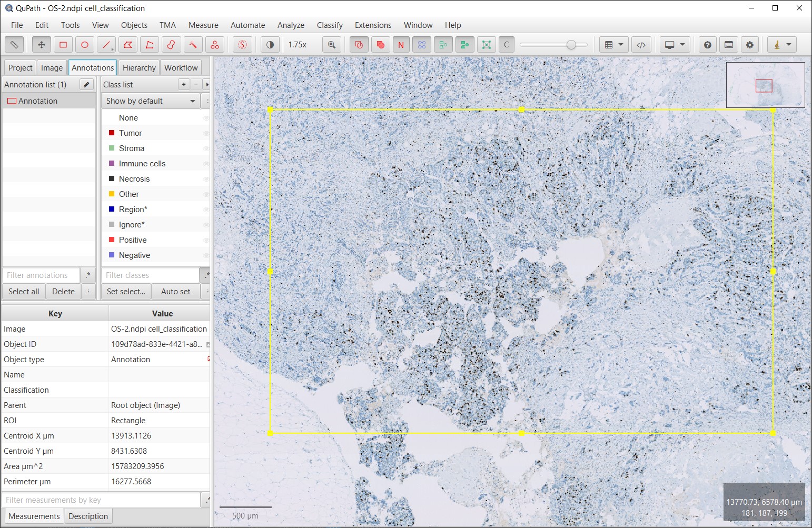Image resolution: width=812 pixels, height=528 pixels.
Task: Toggle fill annotations button
Action: (380, 45)
